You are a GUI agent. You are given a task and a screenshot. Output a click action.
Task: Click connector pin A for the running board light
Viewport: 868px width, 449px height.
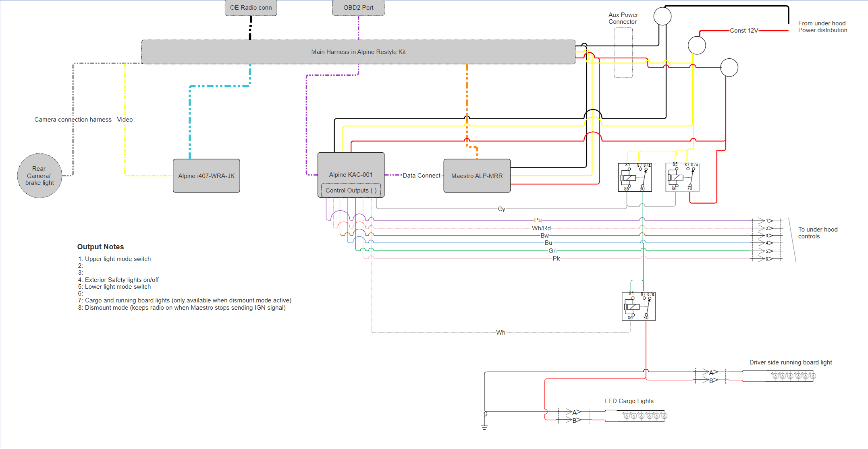(711, 372)
